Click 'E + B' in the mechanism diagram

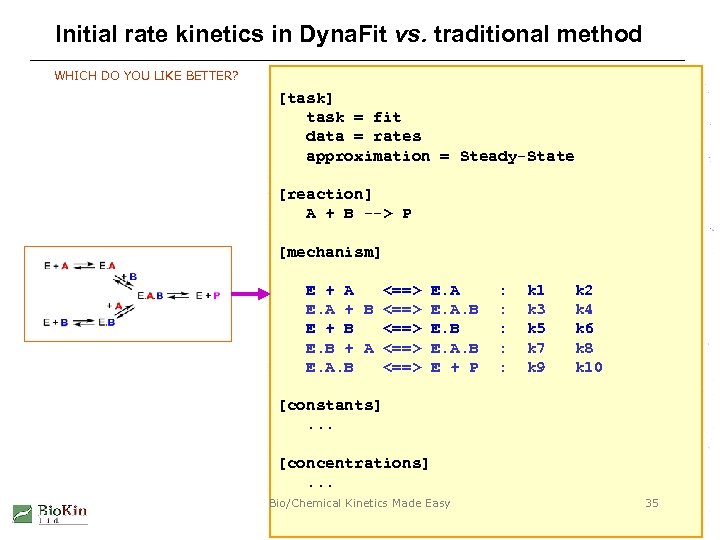56,322
